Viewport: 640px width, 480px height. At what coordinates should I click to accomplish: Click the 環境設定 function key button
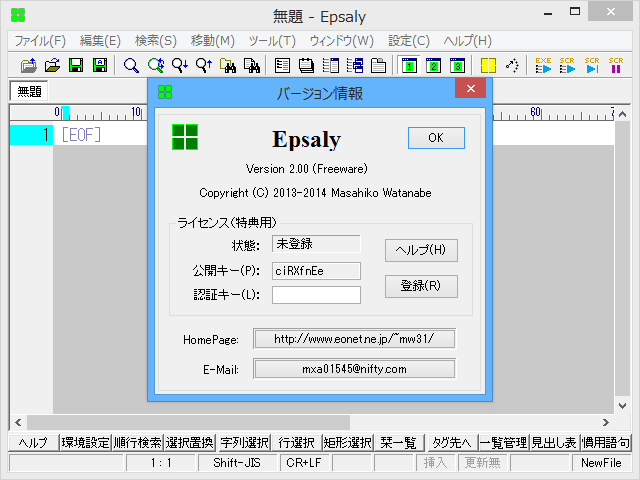[85, 442]
